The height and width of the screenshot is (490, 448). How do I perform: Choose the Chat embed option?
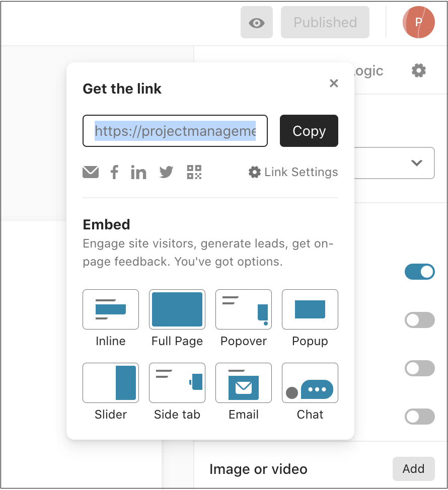(310, 383)
